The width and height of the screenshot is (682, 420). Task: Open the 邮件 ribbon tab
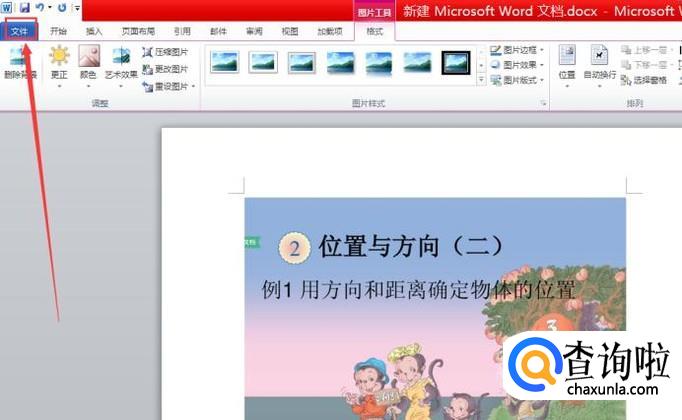(x=218, y=31)
